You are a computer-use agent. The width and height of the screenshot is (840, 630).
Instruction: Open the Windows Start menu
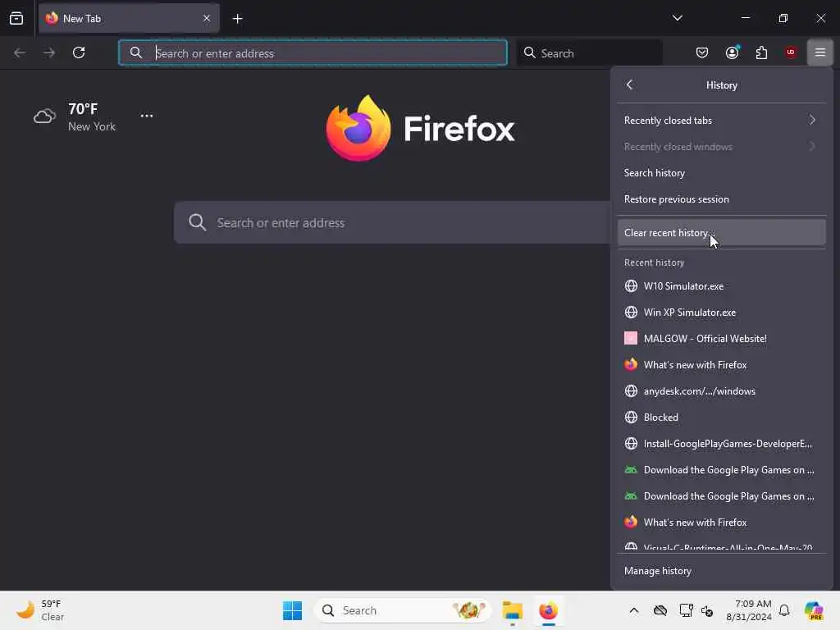(293, 610)
